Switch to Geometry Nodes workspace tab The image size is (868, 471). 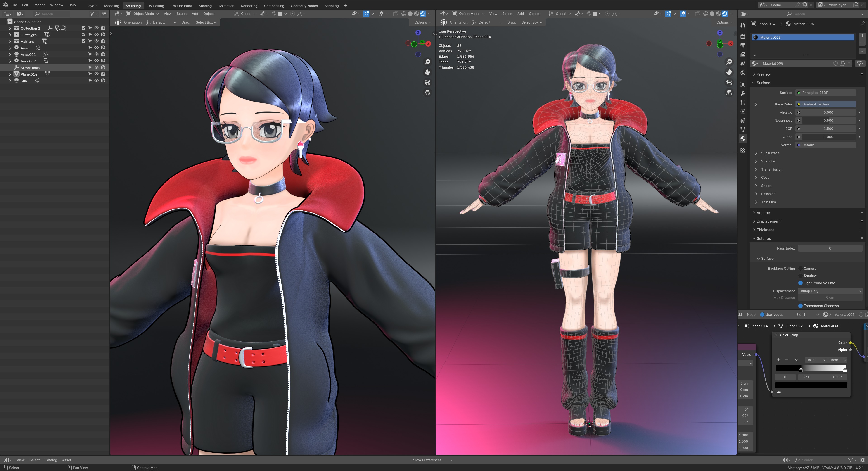pyautogui.click(x=304, y=6)
